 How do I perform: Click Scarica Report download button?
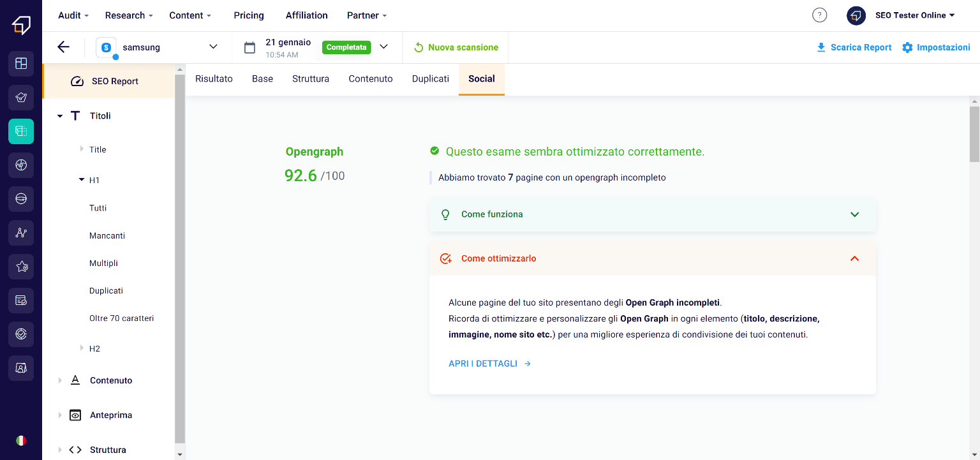point(854,47)
